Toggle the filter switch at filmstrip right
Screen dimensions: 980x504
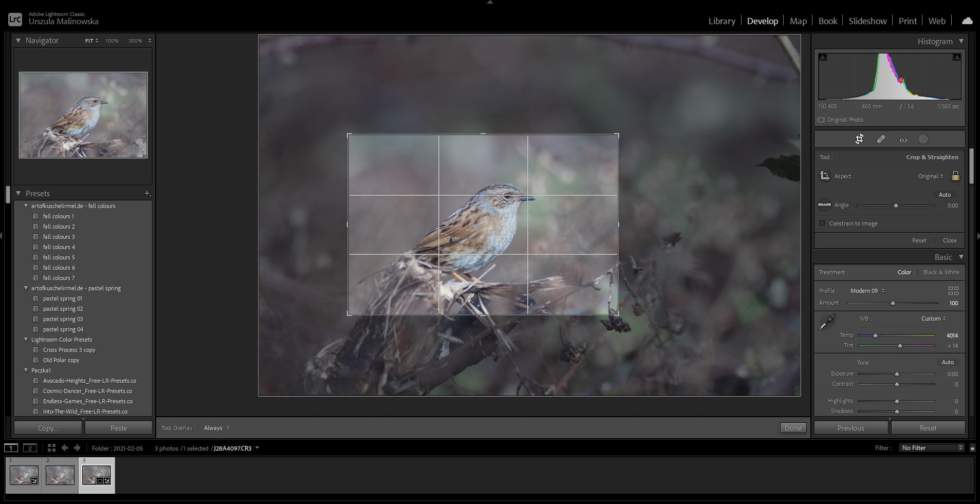(x=972, y=448)
